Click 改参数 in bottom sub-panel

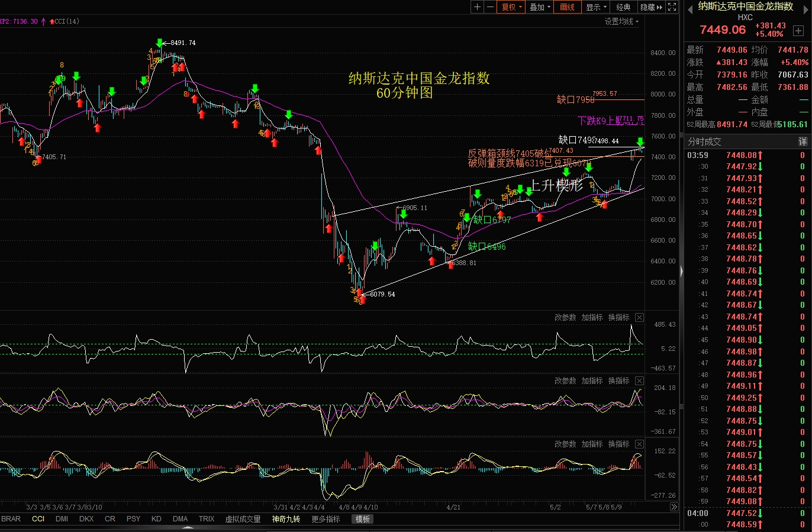pyautogui.click(x=565, y=444)
